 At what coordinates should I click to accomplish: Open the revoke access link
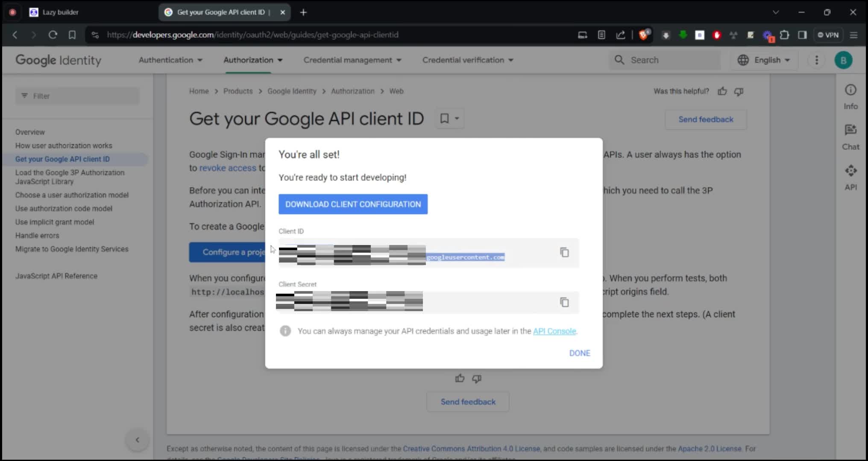click(228, 168)
